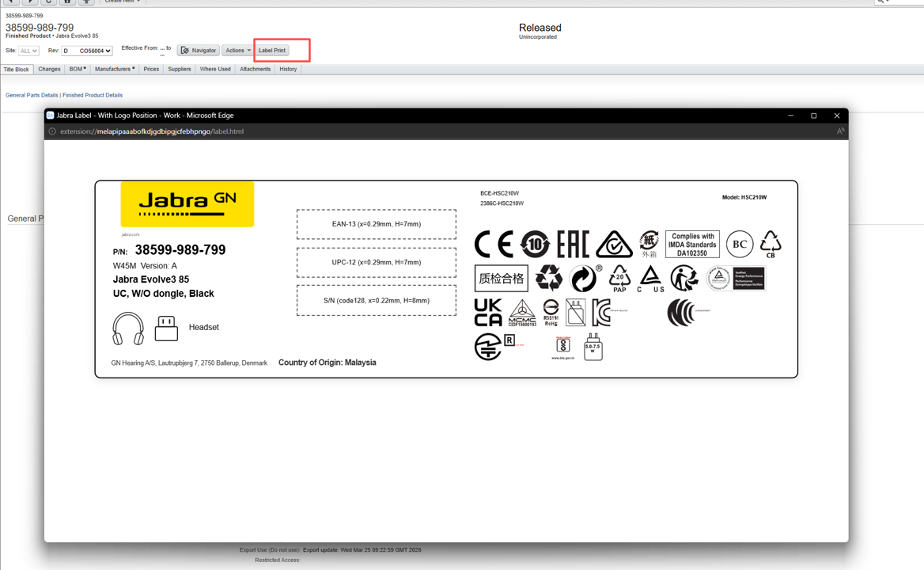Switch to the Prices tab

(x=151, y=69)
